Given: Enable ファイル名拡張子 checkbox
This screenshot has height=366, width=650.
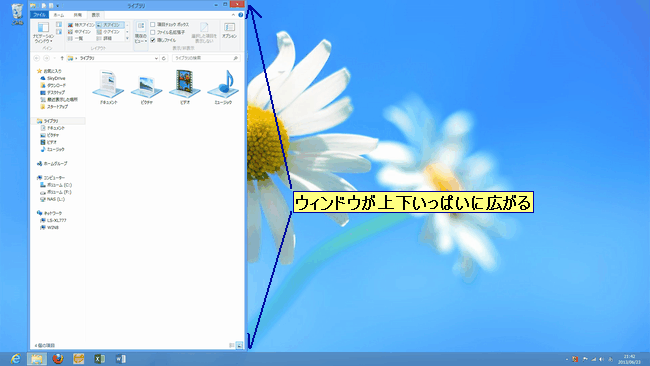Looking at the screenshot, I should pos(153,32).
